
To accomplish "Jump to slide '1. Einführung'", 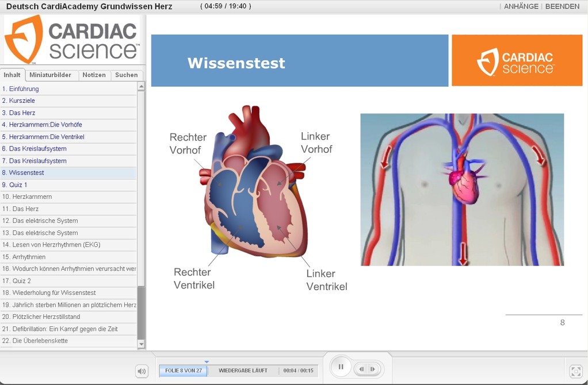I will pyautogui.click(x=21, y=89).
